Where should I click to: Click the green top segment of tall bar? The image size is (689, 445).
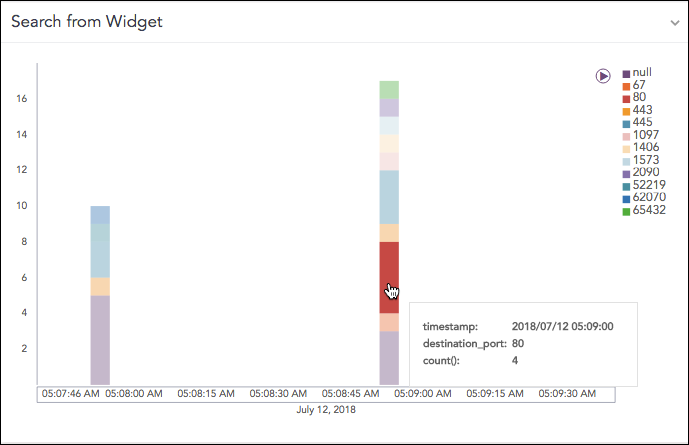[x=389, y=89]
